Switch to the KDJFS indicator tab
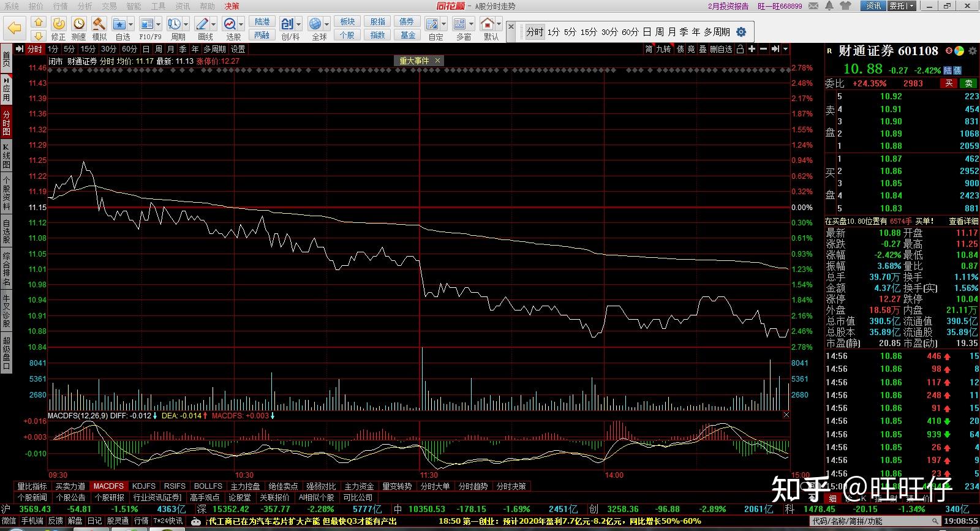Viewport: 980px width, 531px height. 144,486
